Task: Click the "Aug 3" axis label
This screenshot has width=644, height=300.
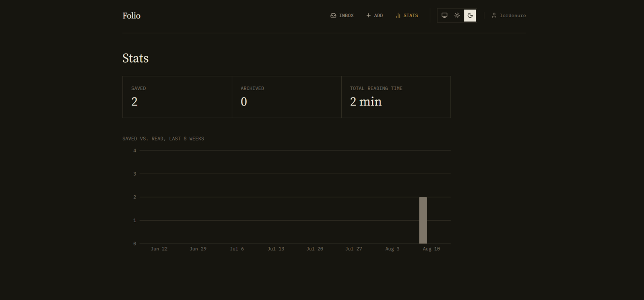Action: click(x=392, y=249)
